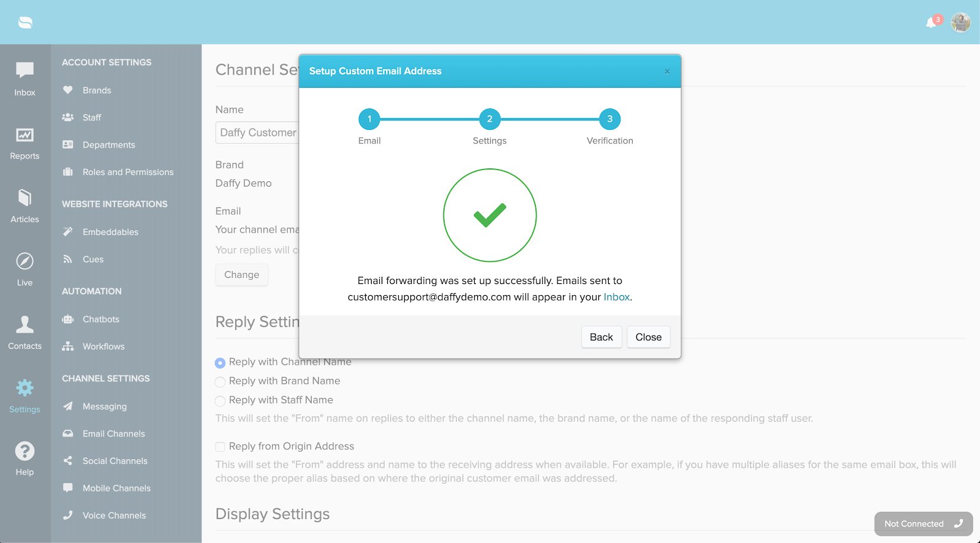
Task: Click the Voice Channels phone icon
Action: pyautogui.click(x=68, y=515)
